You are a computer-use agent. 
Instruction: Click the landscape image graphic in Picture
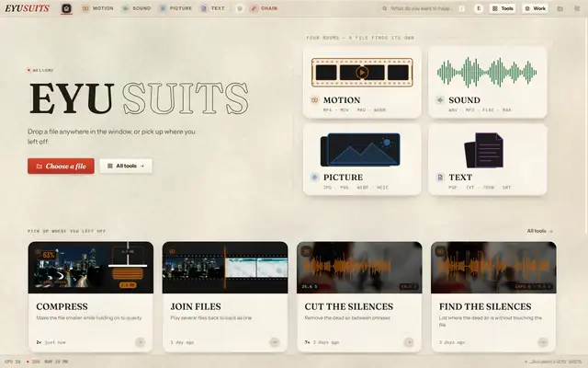click(360, 149)
